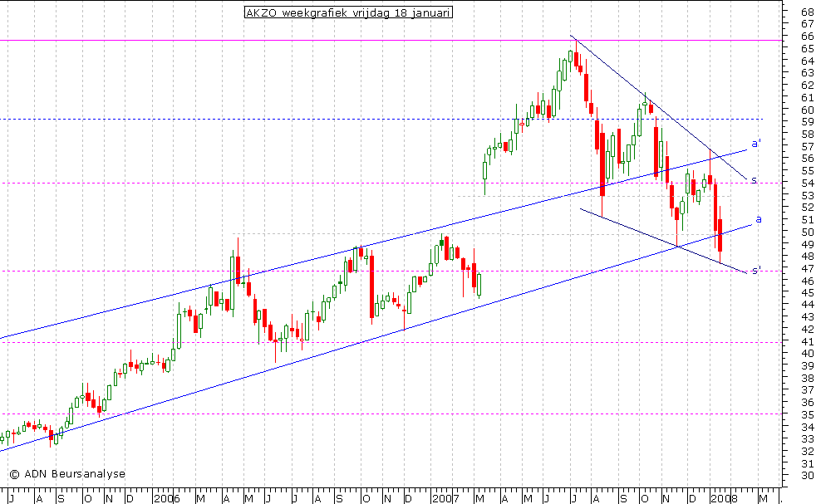This screenshot has width=816, height=504.
Task: Click the '2007' year label on time axis
Action: 446,499
